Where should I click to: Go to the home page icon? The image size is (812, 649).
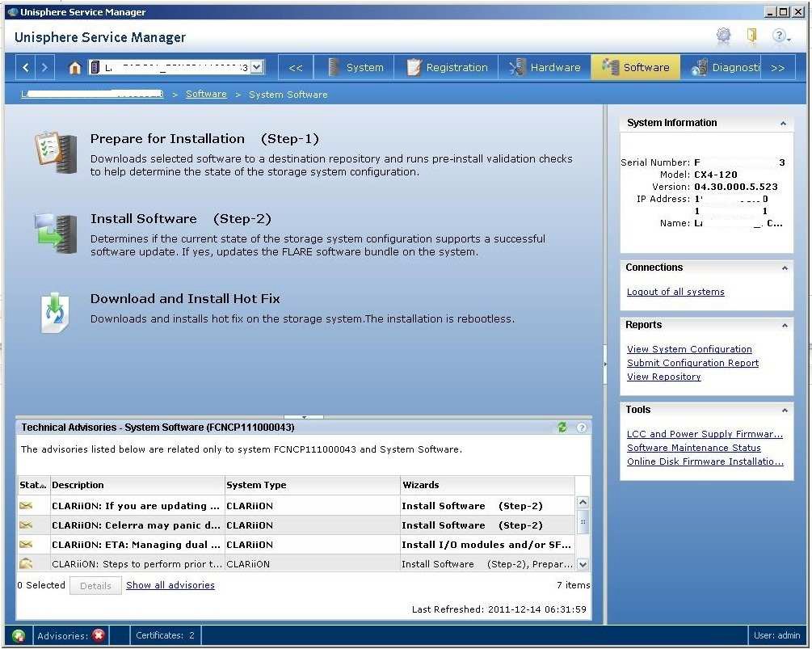click(x=75, y=68)
